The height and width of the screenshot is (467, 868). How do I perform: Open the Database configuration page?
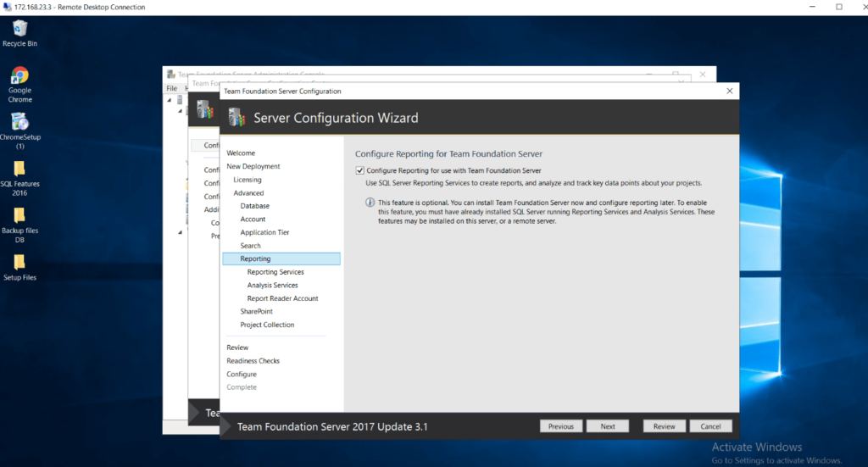(254, 206)
